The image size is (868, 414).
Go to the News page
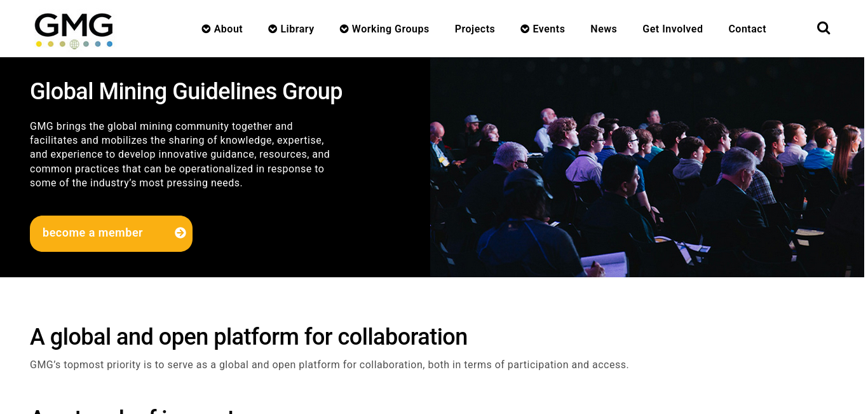(x=604, y=29)
